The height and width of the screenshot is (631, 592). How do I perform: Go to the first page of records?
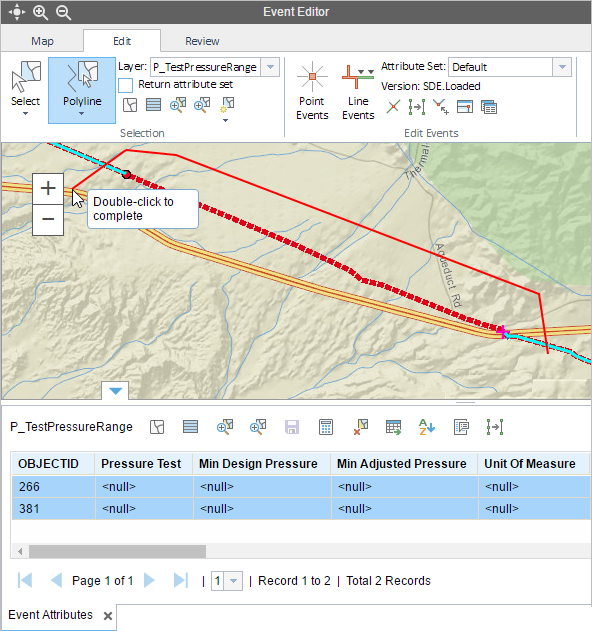[x=25, y=581]
